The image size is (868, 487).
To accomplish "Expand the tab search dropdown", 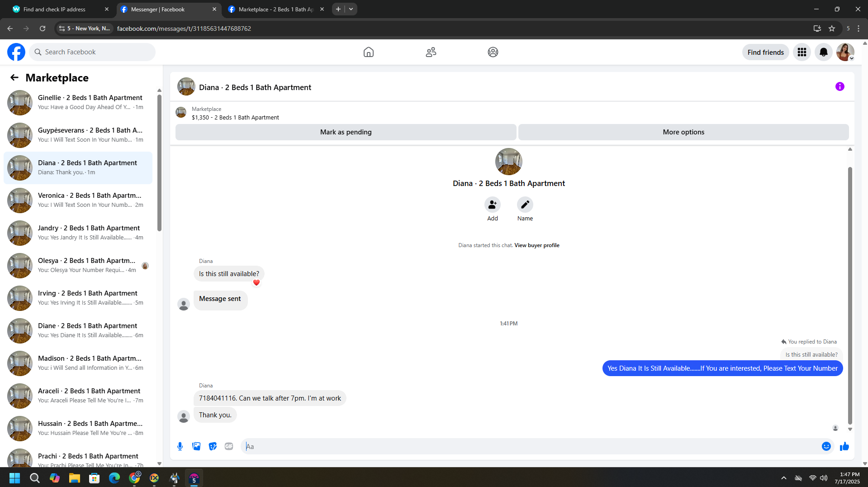I will (x=351, y=9).
